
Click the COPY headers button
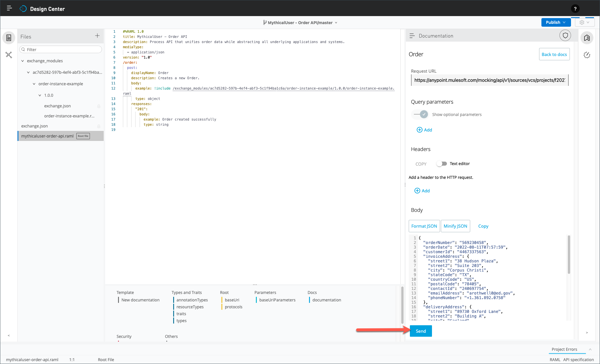421,164
